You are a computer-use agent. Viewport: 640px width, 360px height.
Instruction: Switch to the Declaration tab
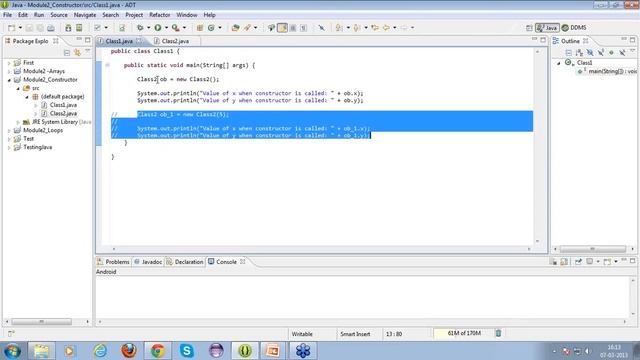tap(185, 262)
